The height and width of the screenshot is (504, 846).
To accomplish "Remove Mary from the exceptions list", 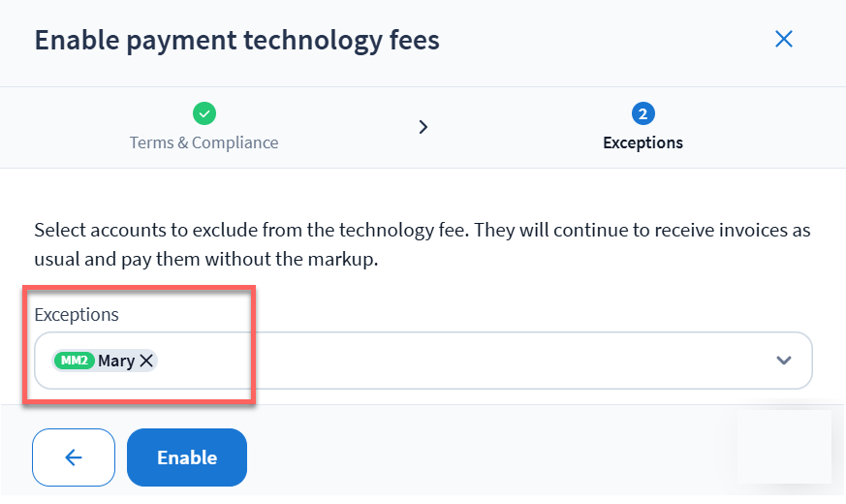I will pos(146,361).
